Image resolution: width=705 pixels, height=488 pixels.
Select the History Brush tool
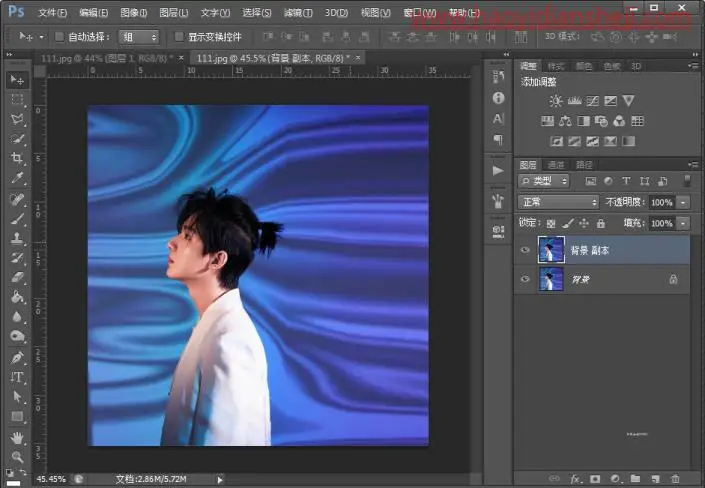[17, 258]
